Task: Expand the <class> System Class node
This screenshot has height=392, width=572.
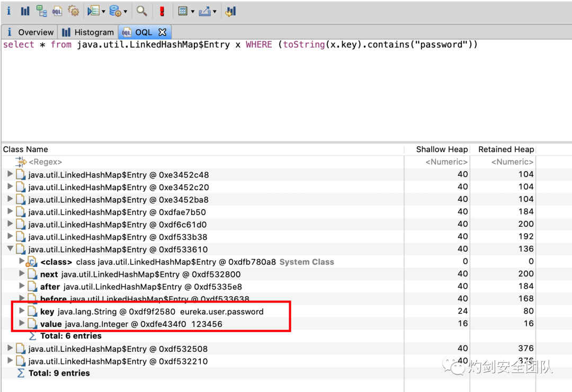Action: (22, 261)
